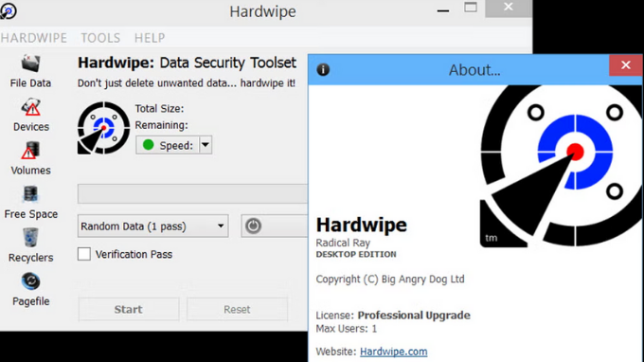644x362 pixels.
Task: Open the HARDWIPE menu
Action: [34, 38]
